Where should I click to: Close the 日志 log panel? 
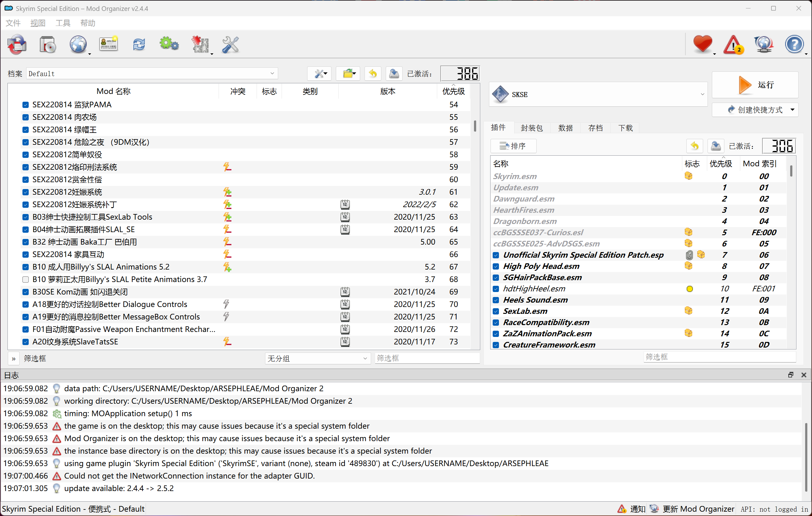point(804,375)
